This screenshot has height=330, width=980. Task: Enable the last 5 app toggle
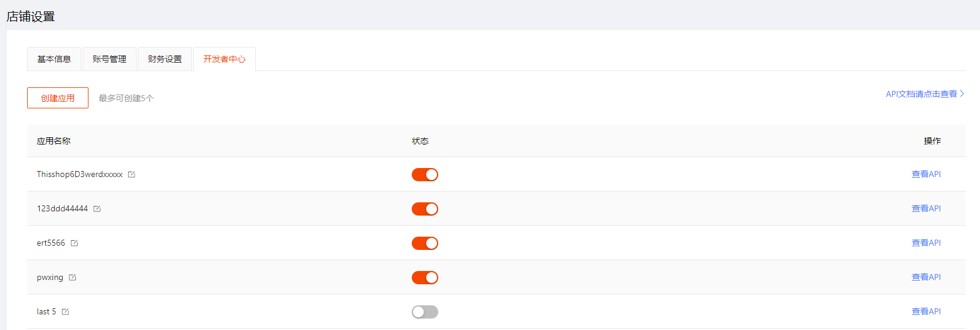pyautogui.click(x=425, y=312)
